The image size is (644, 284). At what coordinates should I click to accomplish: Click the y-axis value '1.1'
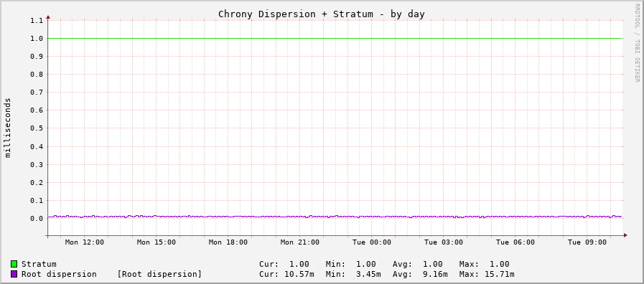37,20
